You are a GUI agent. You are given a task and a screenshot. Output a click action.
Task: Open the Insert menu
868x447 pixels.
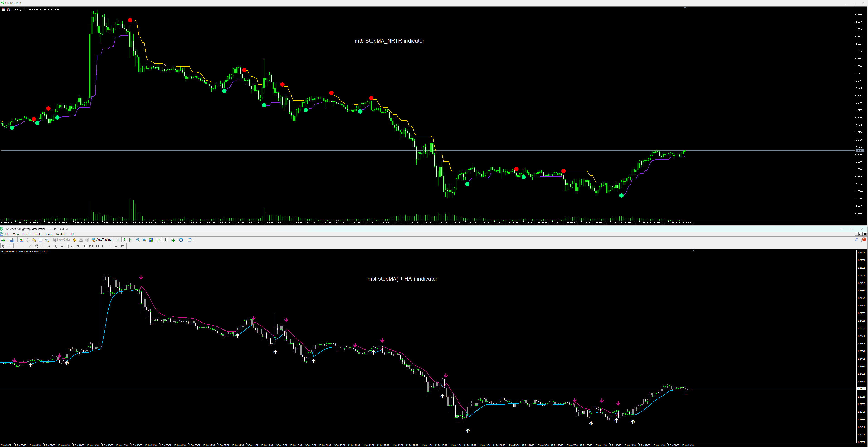click(26, 234)
